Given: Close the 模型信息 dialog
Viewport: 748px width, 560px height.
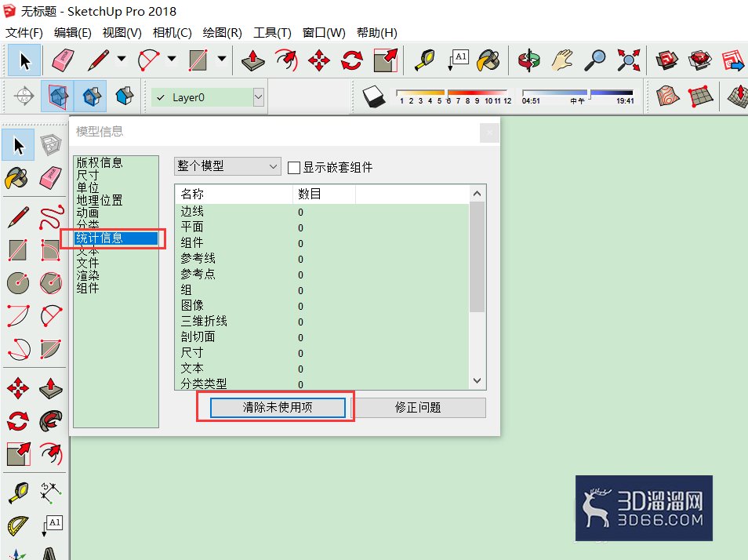Looking at the screenshot, I should tap(489, 133).
